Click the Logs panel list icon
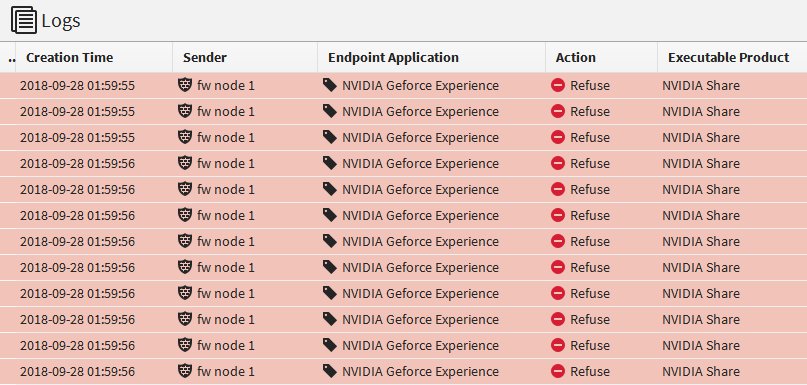 point(24,21)
